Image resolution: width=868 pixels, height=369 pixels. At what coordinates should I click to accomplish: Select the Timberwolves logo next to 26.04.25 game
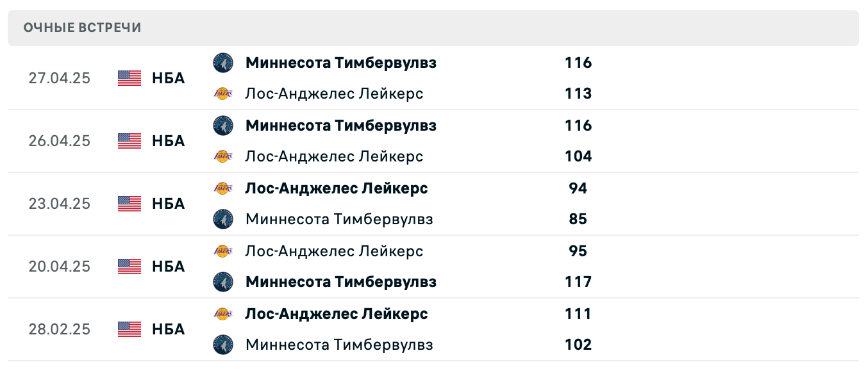pyautogui.click(x=223, y=126)
